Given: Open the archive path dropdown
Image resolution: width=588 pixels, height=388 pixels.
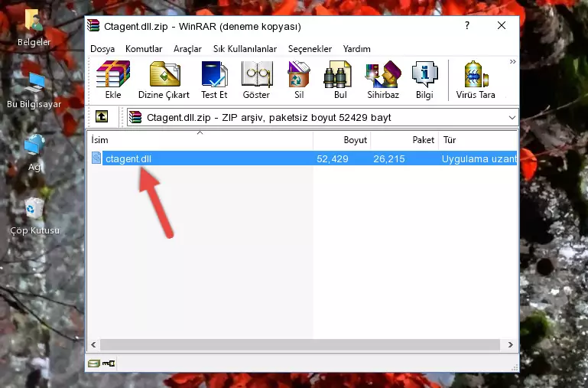Looking at the screenshot, I should coord(512,117).
